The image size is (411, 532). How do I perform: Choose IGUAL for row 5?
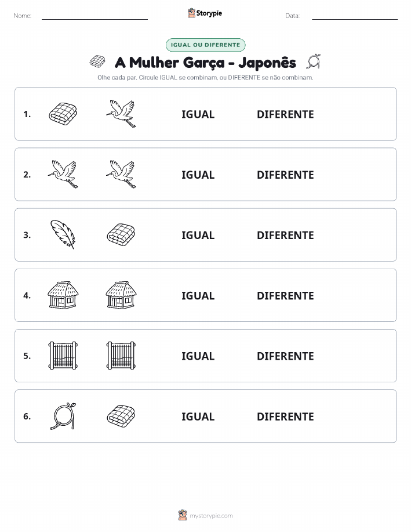[x=198, y=356]
